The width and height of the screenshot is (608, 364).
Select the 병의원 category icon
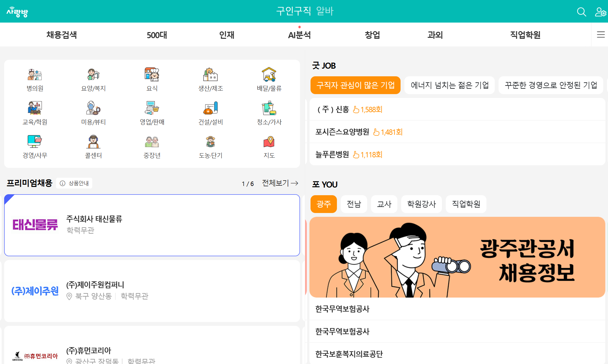35,75
